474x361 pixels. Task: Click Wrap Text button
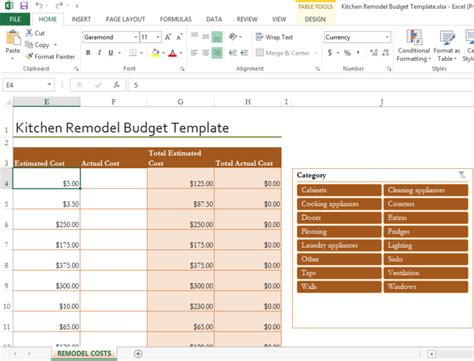click(x=274, y=37)
